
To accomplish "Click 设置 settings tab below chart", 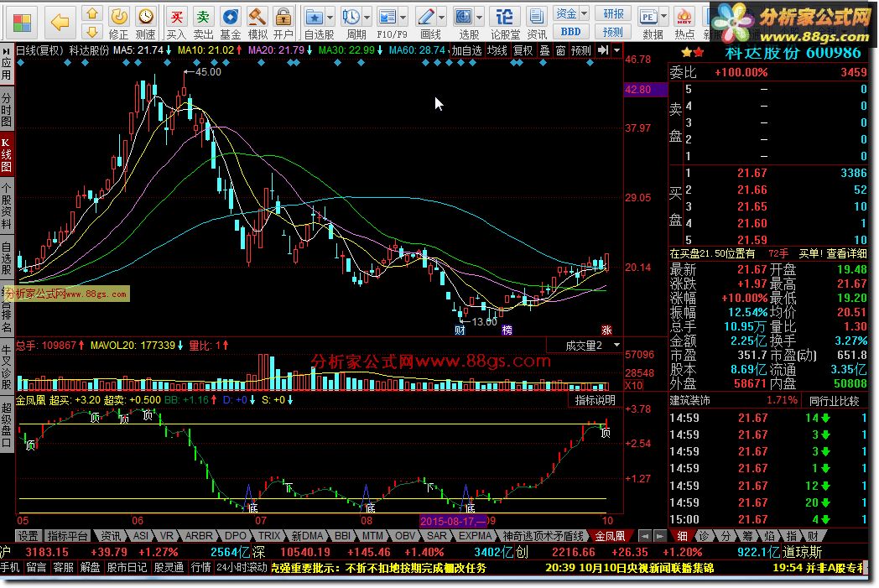I will pyautogui.click(x=28, y=537).
